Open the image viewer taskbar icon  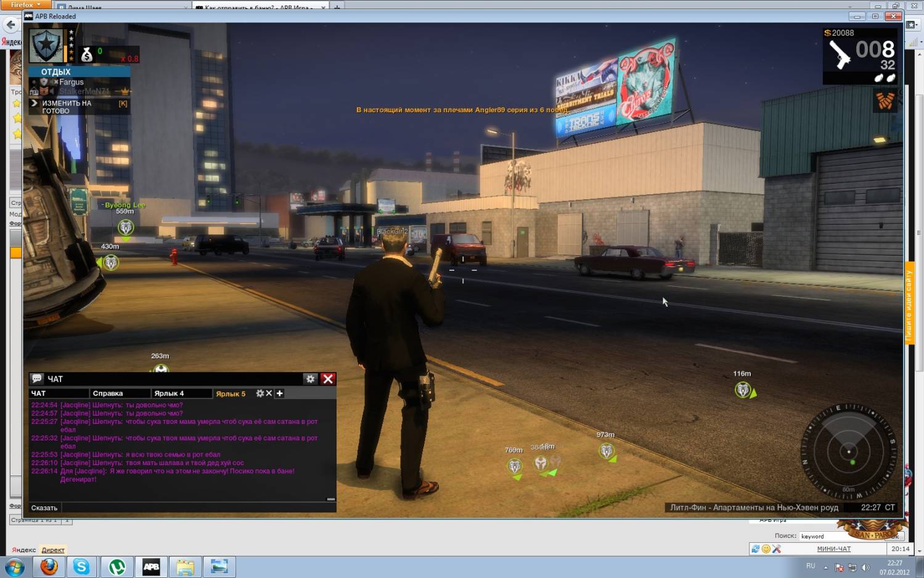(219, 567)
